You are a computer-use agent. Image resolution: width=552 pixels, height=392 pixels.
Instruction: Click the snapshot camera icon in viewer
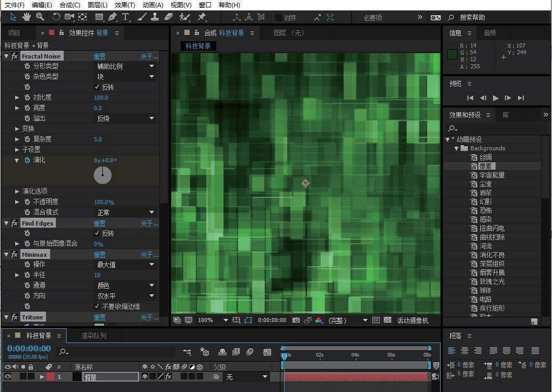296,320
